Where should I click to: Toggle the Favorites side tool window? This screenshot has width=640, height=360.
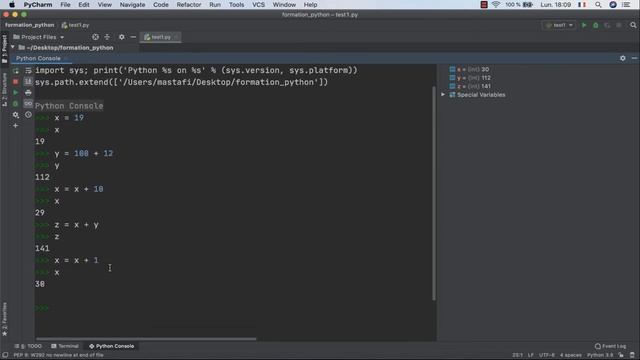pos(4,319)
